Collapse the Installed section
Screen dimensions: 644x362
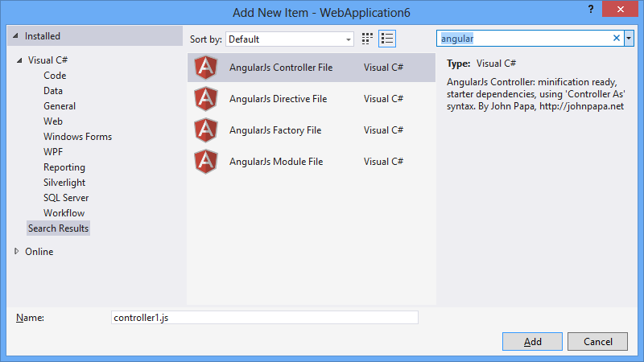[15, 36]
